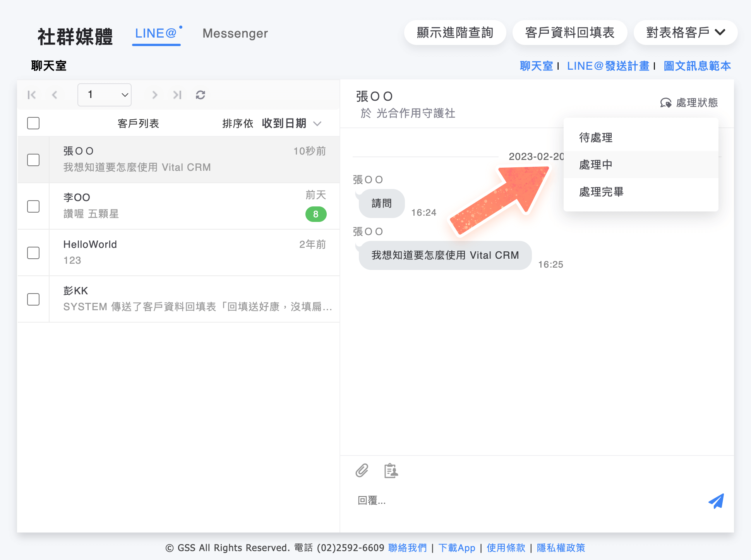Open 彭KK conversation in the list
Image resolution: width=751 pixels, height=560 pixels.
[x=195, y=299]
